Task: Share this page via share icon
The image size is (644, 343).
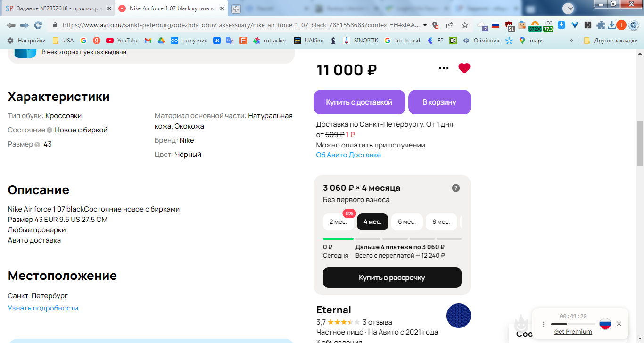Action: 450,25
